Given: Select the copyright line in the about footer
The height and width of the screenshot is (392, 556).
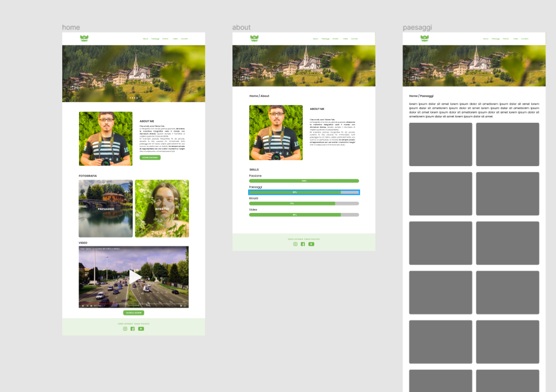Looking at the screenshot, I should [304, 239].
